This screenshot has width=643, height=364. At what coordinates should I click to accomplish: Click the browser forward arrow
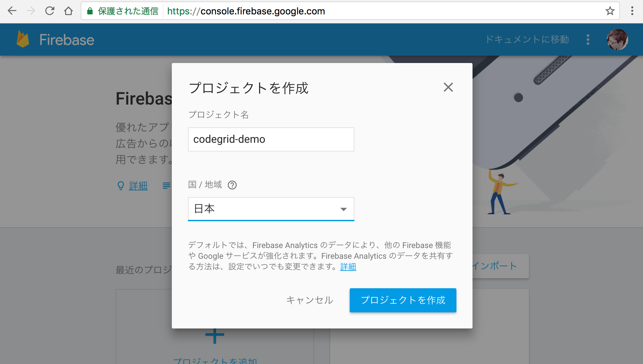pyautogui.click(x=31, y=11)
